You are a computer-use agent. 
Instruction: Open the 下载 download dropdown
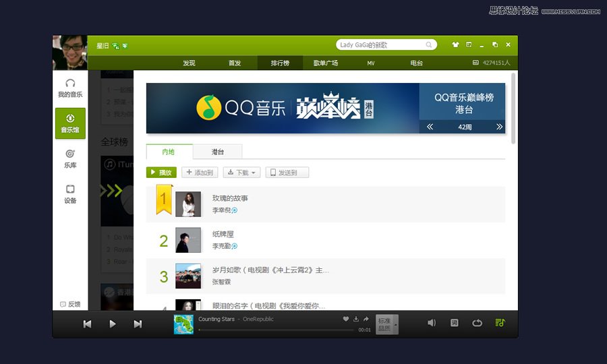click(242, 173)
